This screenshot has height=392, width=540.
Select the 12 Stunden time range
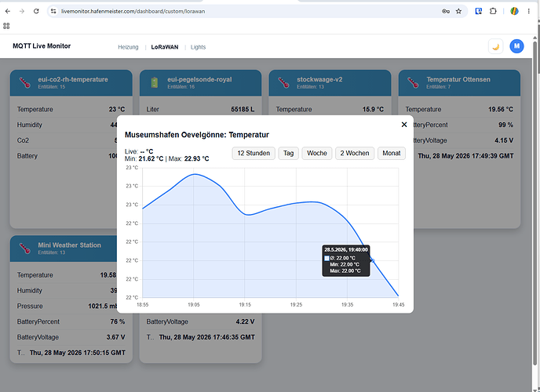[x=254, y=153]
